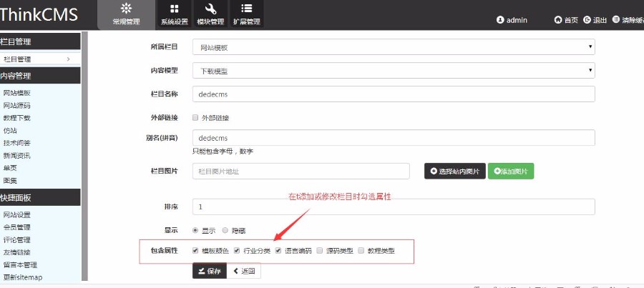The width and height of the screenshot is (644, 288).
Task: Open 仿站 in the sidebar
Action: pyautogui.click(x=10, y=131)
